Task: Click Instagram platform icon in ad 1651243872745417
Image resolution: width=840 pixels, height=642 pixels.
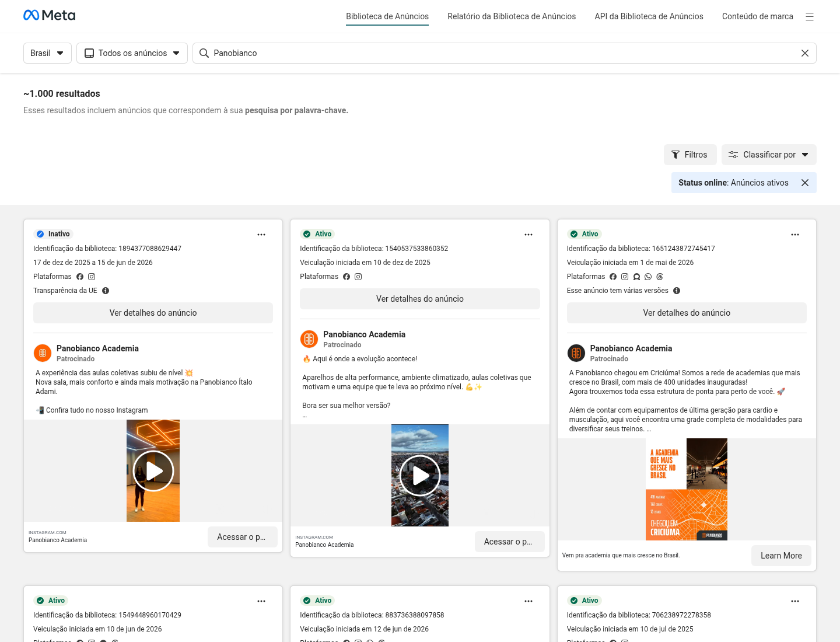Action: pyautogui.click(x=625, y=277)
